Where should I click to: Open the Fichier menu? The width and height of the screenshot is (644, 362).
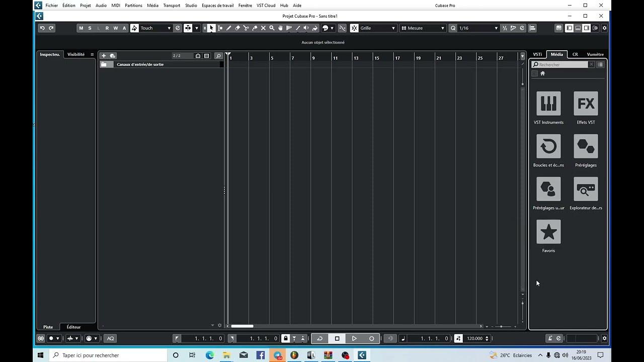[51, 6]
